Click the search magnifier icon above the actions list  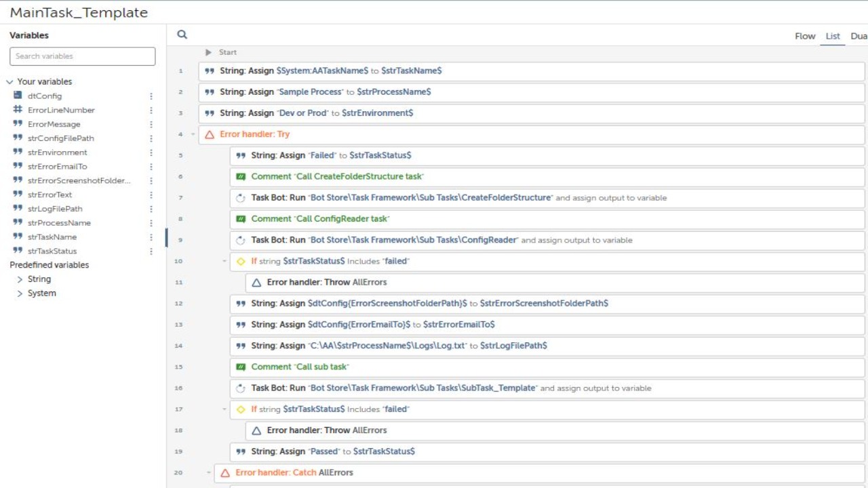tap(182, 35)
